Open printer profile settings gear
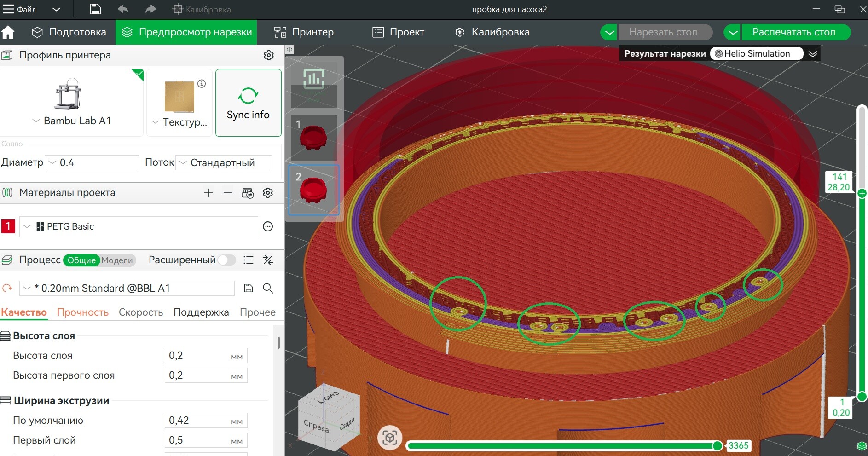This screenshot has height=456, width=868. pyautogui.click(x=269, y=55)
